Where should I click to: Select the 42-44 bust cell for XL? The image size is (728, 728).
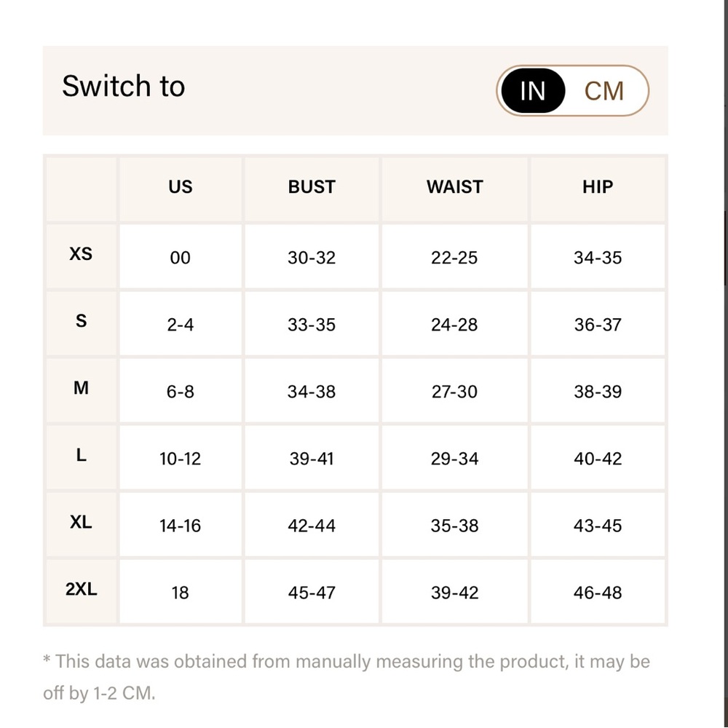312,524
